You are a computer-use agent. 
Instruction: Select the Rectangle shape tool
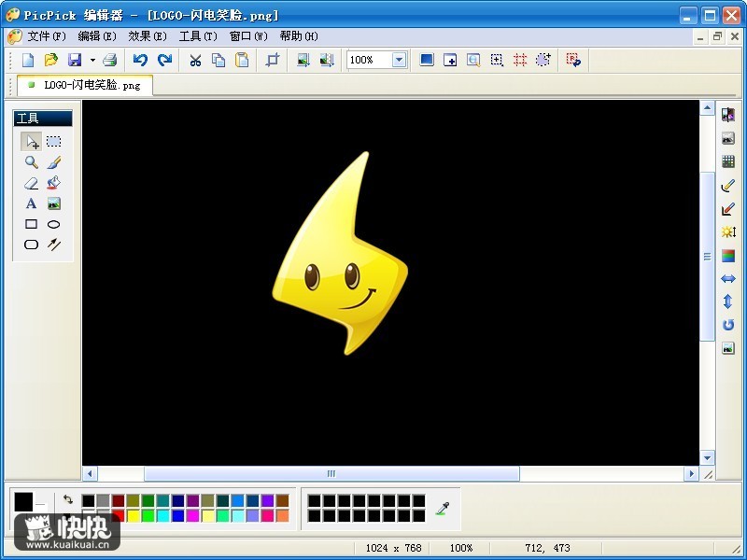[x=32, y=224]
